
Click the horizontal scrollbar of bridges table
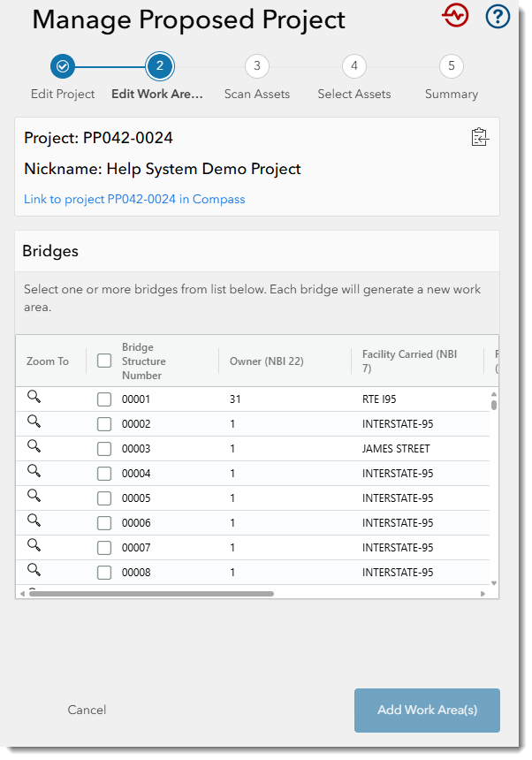[151, 594]
